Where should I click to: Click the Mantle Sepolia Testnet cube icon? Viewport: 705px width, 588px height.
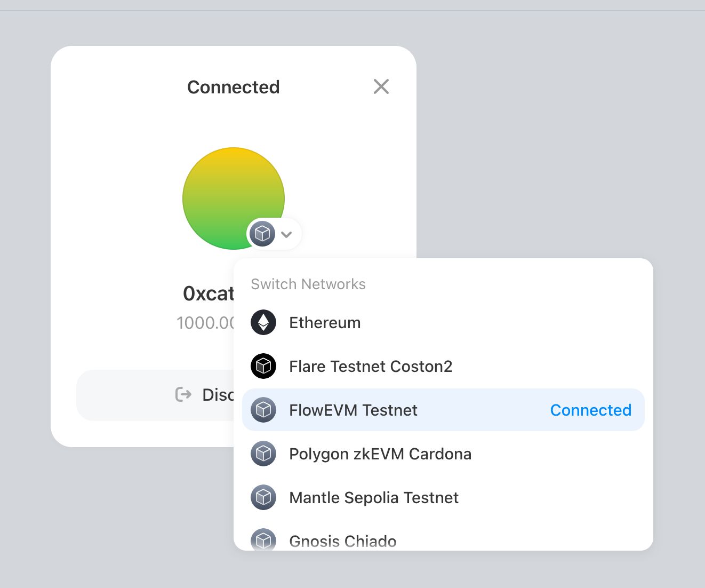point(263,497)
